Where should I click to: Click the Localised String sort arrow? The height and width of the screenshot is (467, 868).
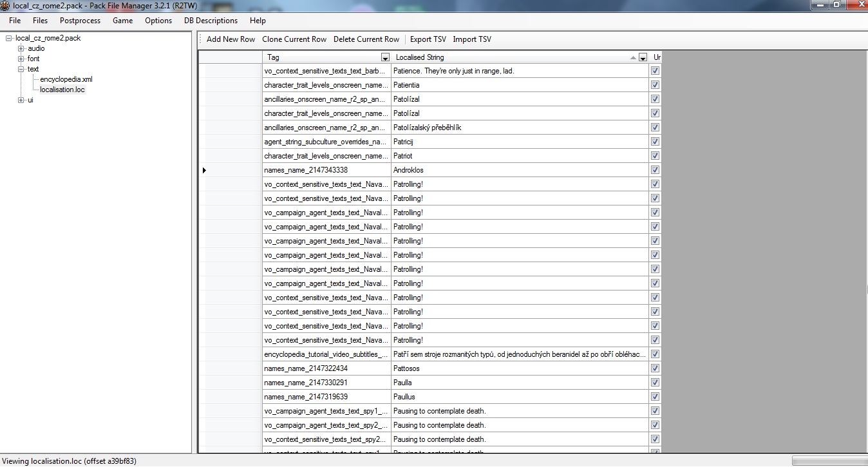pos(634,57)
